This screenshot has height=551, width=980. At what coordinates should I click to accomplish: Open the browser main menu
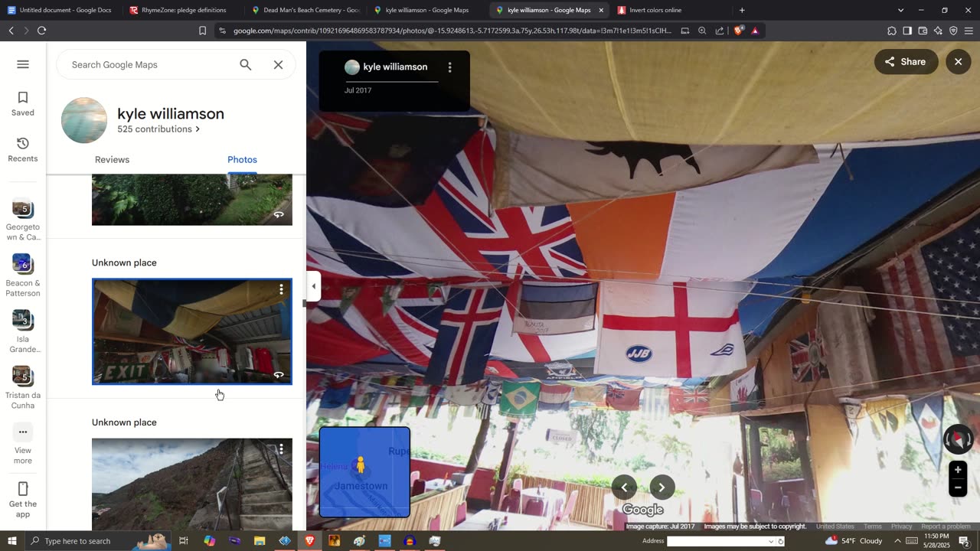tap(969, 31)
